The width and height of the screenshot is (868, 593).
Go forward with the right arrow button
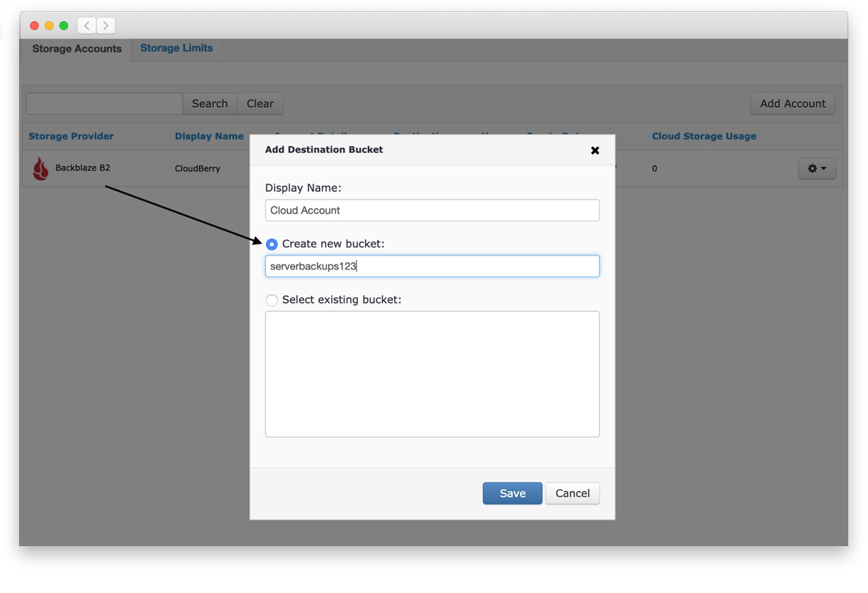pyautogui.click(x=105, y=26)
